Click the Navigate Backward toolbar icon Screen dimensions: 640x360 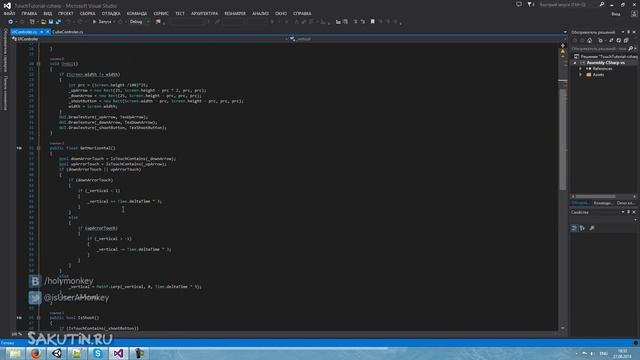pos(10,22)
